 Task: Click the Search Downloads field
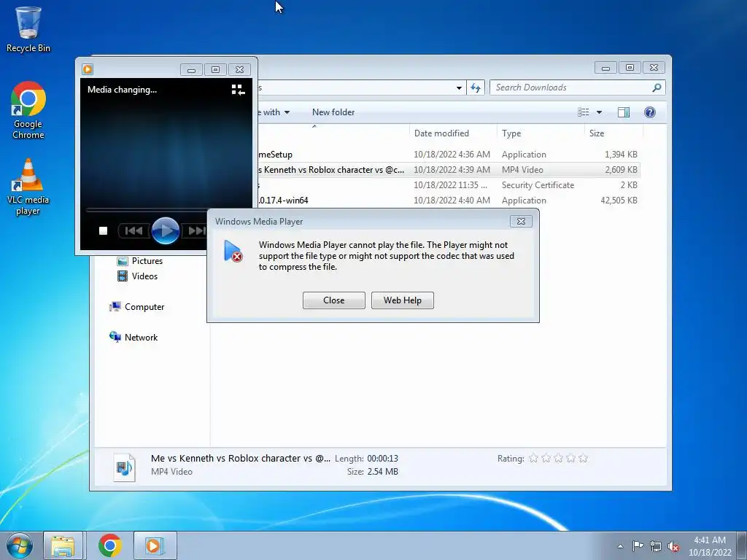tap(577, 87)
